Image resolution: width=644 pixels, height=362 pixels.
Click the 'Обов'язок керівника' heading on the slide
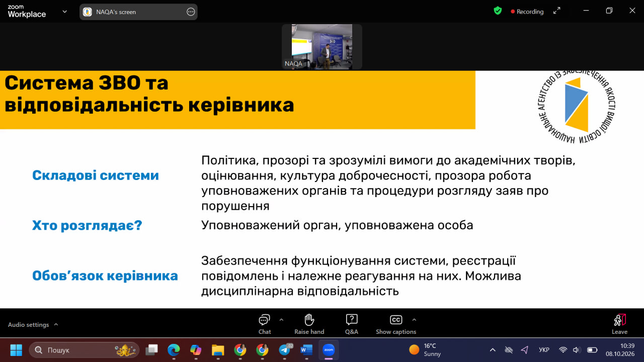coord(105,276)
